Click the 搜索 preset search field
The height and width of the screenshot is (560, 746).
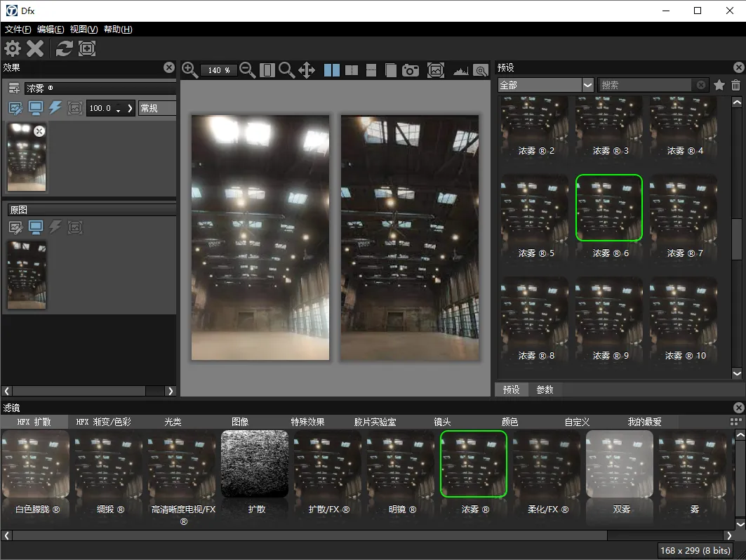pyautogui.click(x=646, y=85)
